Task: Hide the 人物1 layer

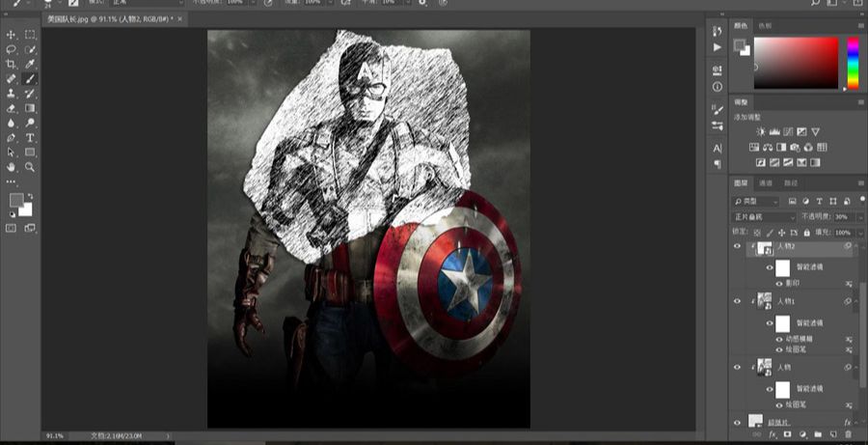Action: [x=738, y=301]
